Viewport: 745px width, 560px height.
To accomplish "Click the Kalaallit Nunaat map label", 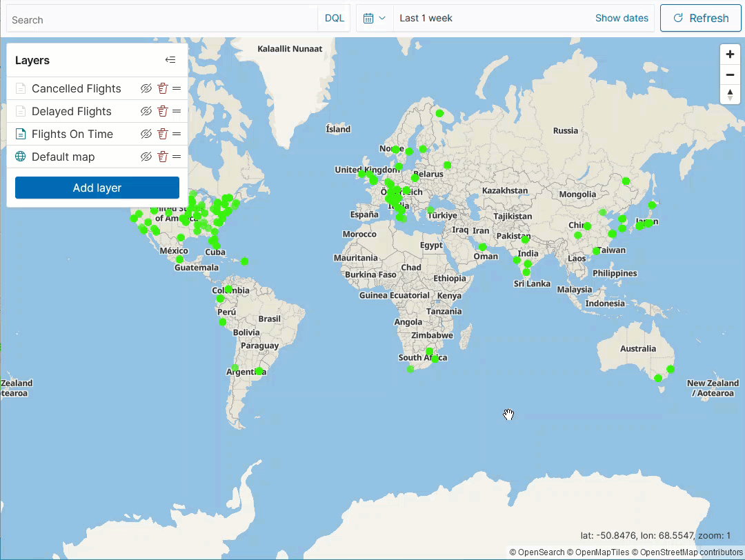I will 290,49.
